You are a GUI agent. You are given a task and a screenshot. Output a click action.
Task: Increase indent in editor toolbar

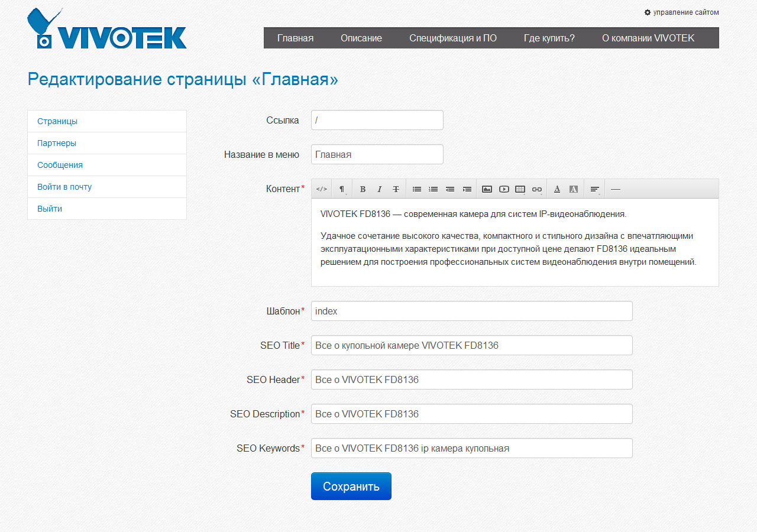point(467,189)
